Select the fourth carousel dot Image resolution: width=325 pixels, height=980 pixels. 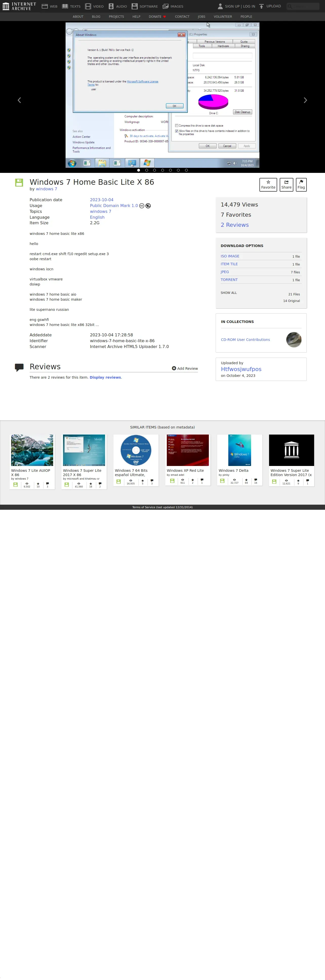coord(162,170)
